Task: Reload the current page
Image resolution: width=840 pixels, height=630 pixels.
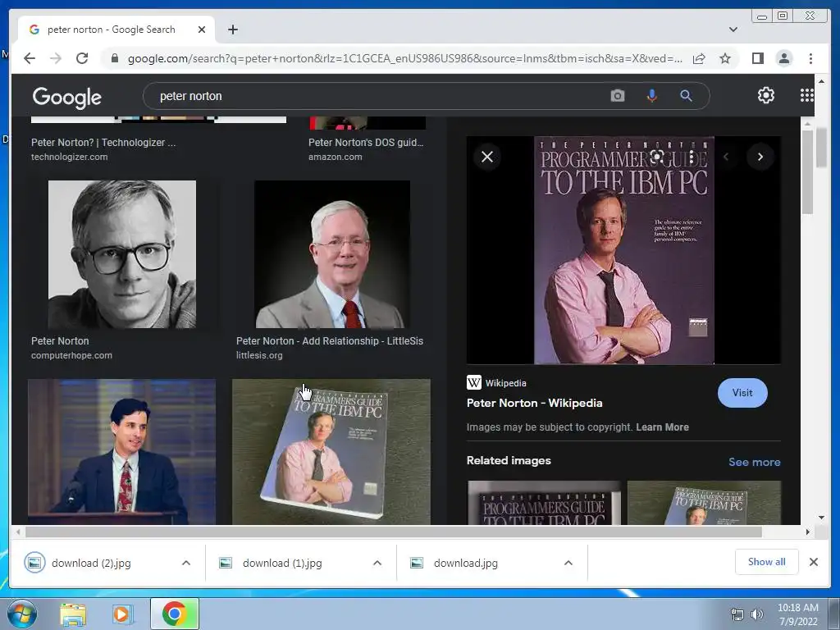Action: pyautogui.click(x=82, y=58)
